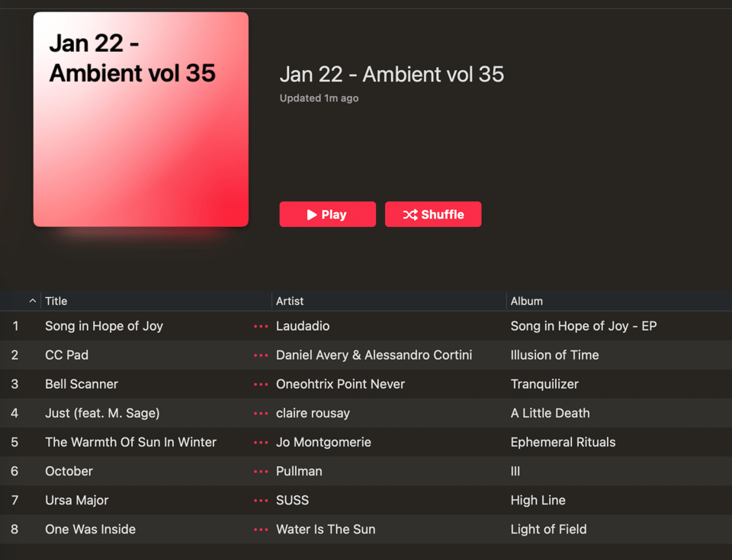The image size is (732, 560).
Task: Open more options for Song in Hope of Joy
Action: click(x=261, y=326)
